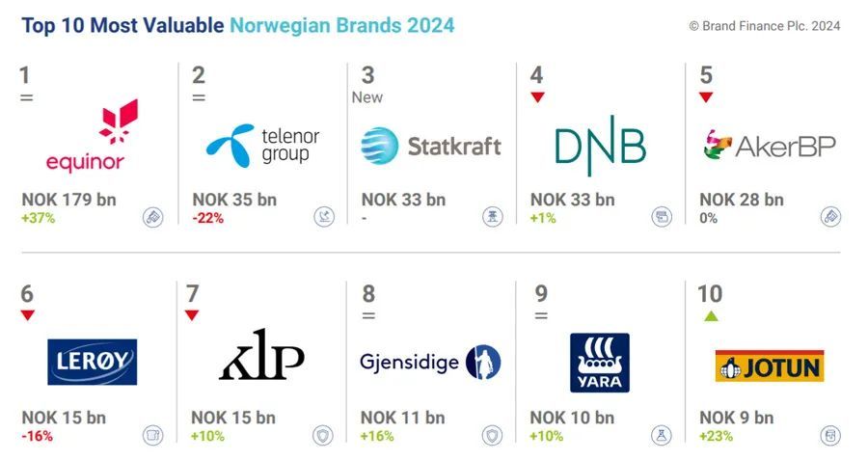
Task: Click the red down arrow under rank 6
Action: coord(28,315)
